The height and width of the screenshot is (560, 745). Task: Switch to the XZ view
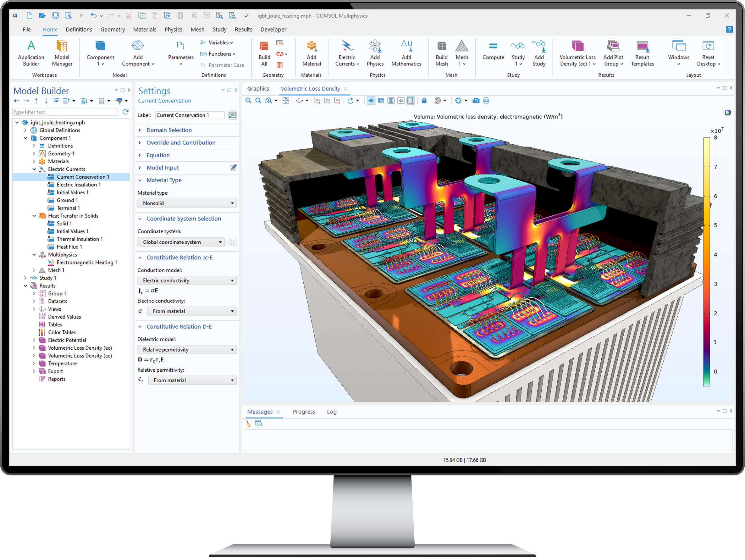[337, 101]
